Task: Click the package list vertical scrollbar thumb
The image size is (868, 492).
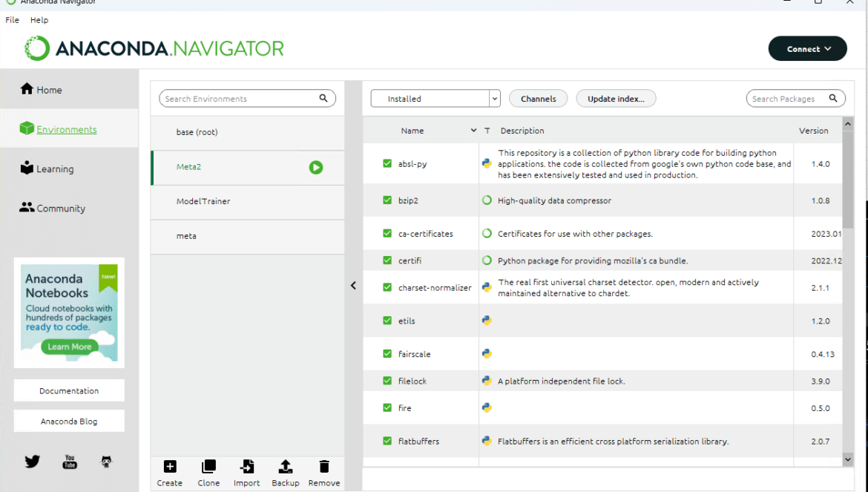Action: [847, 180]
